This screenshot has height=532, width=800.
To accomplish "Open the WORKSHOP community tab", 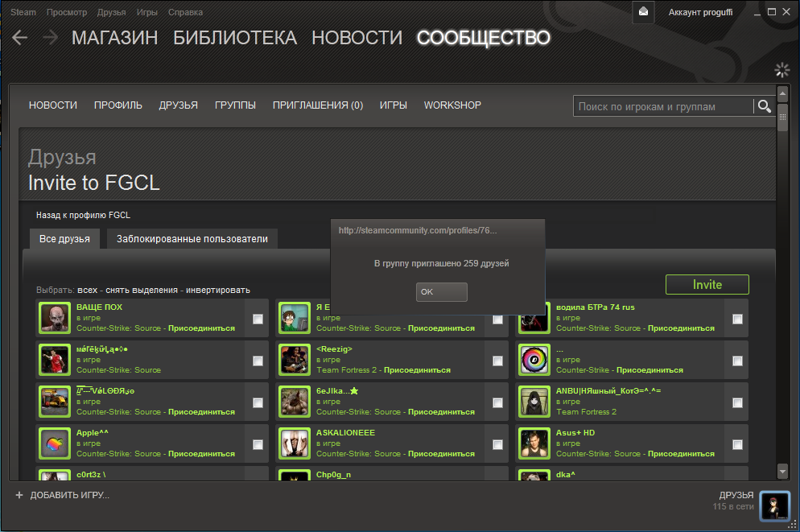I will (x=452, y=105).
